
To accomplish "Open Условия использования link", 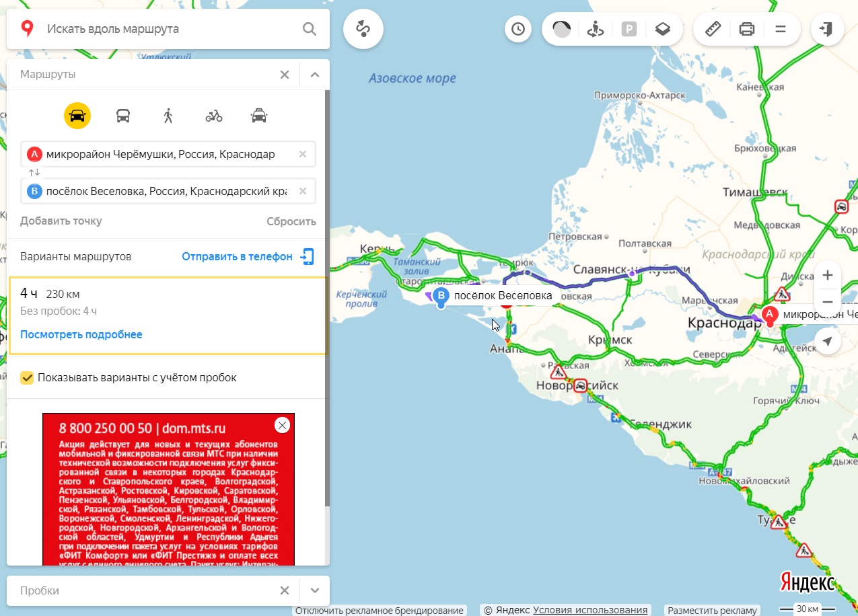I will click(590, 610).
